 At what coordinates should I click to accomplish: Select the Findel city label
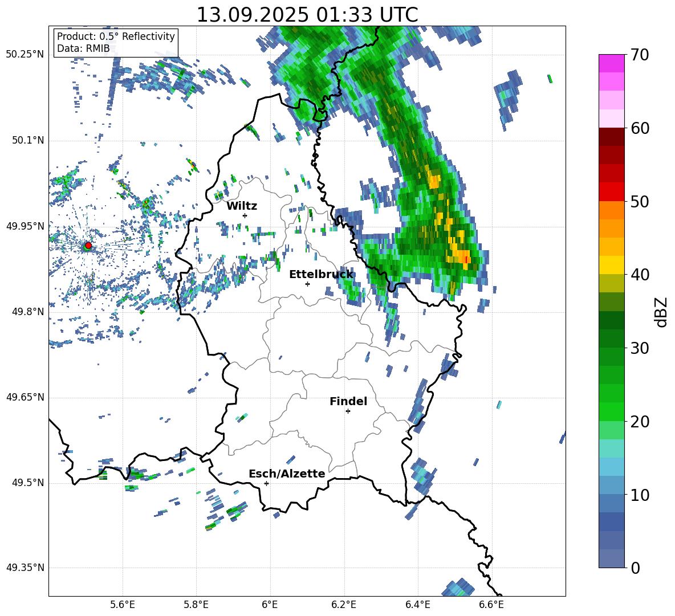(348, 401)
